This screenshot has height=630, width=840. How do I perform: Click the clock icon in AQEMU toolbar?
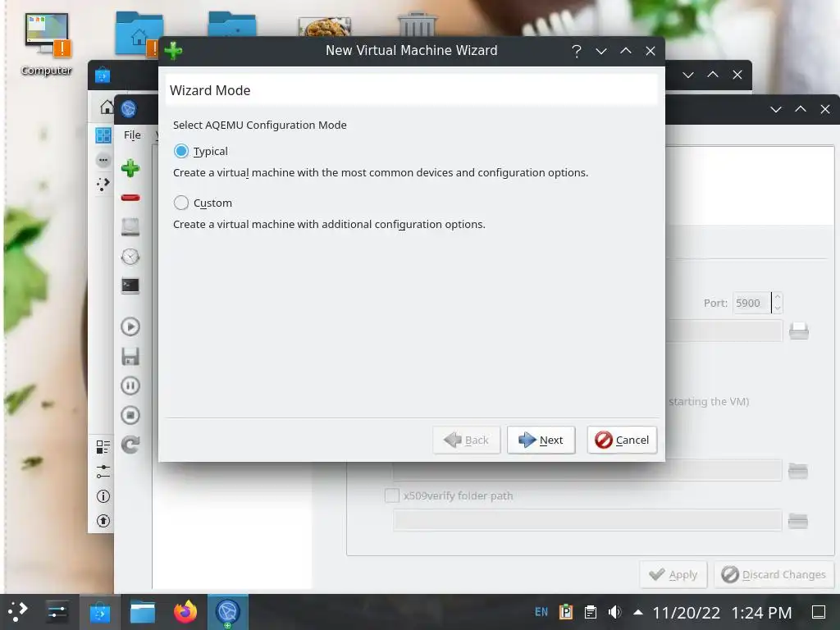coord(130,257)
